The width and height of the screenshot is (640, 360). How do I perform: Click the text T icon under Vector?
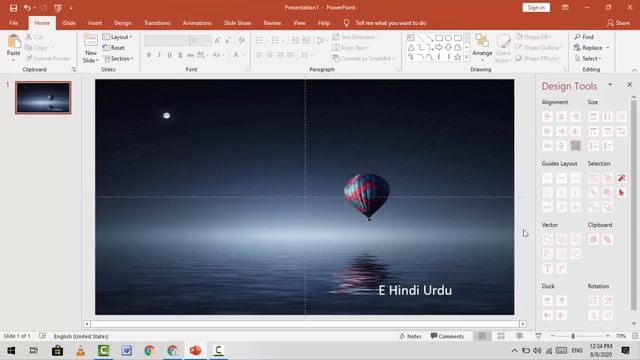click(547, 268)
